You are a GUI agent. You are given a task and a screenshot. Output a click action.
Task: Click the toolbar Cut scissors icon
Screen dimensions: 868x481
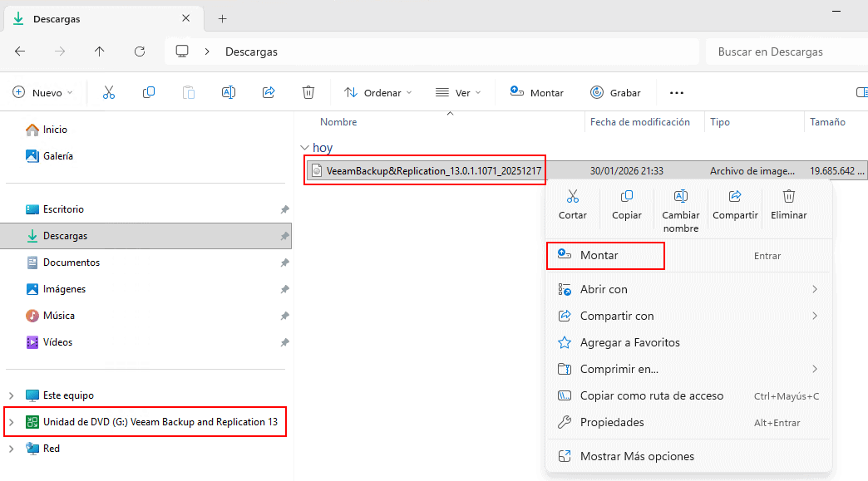coord(108,92)
